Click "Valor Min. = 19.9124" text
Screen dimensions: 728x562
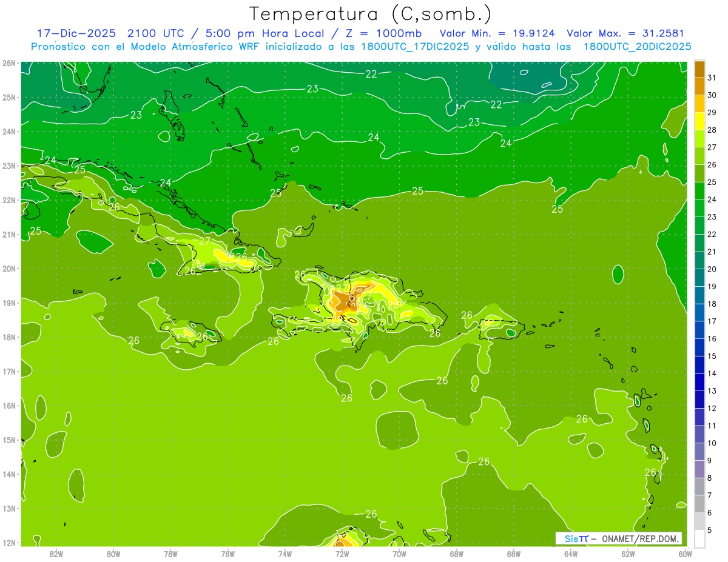(x=497, y=33)
